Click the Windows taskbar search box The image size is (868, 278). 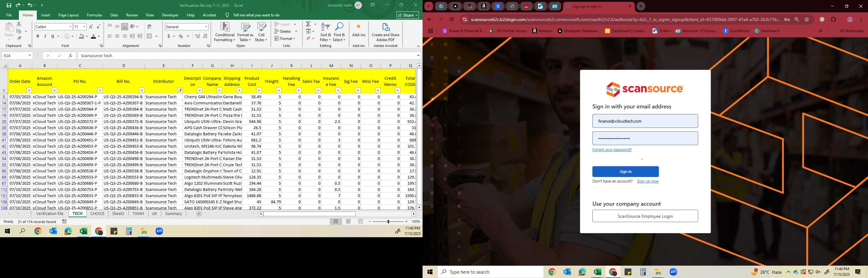(490, 272)
